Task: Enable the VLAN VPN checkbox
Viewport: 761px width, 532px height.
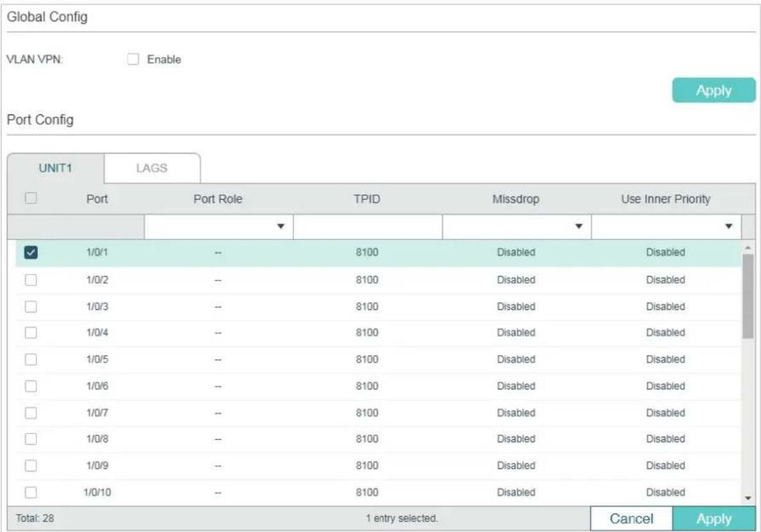Action: pyautogui.click(x=133, y=60)
